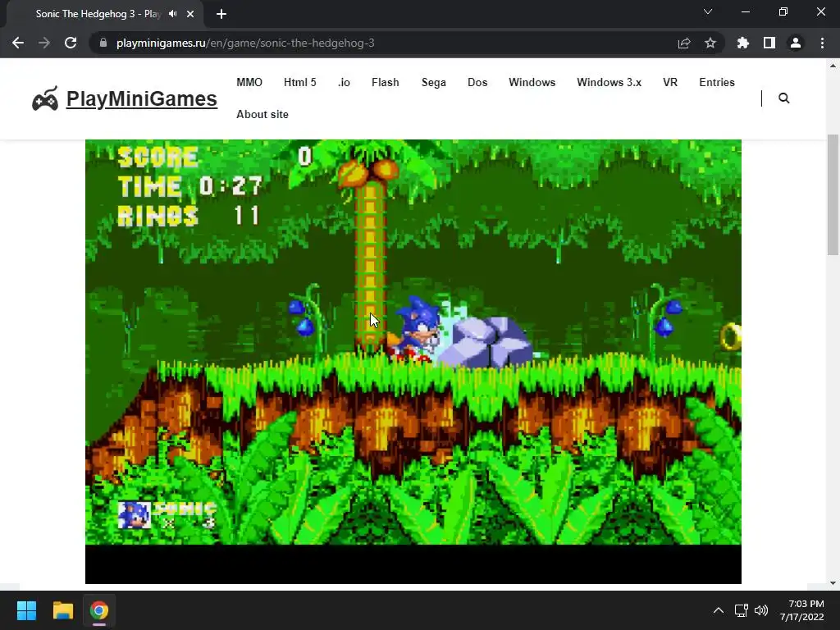Open the site search magnifier icon
Image resolution: width=840 pixels, height=630 pixels.
click(x=783, y=98)
